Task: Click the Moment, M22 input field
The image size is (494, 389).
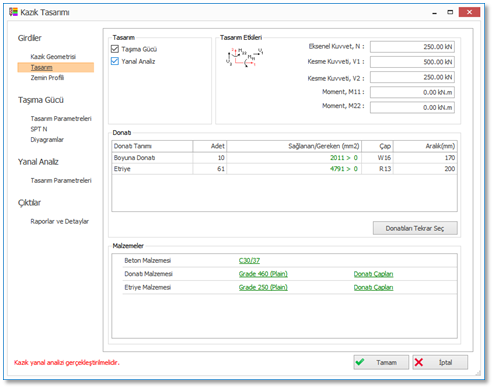Action: click(x=412, y=108)
